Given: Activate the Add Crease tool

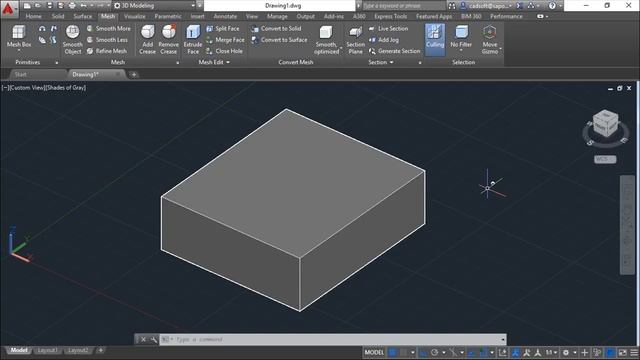Looking at the screenshot, I should point(147,40).
